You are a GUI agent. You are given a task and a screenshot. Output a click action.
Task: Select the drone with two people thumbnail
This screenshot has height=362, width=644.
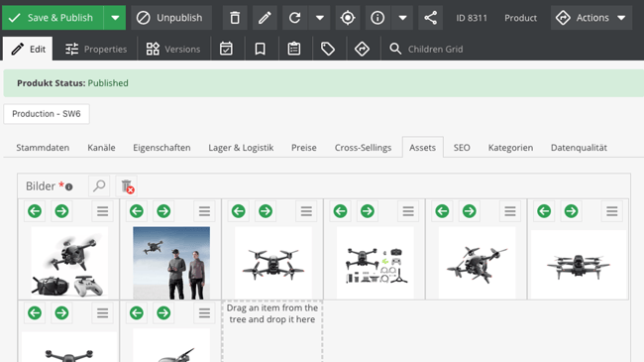click(171, 263)
